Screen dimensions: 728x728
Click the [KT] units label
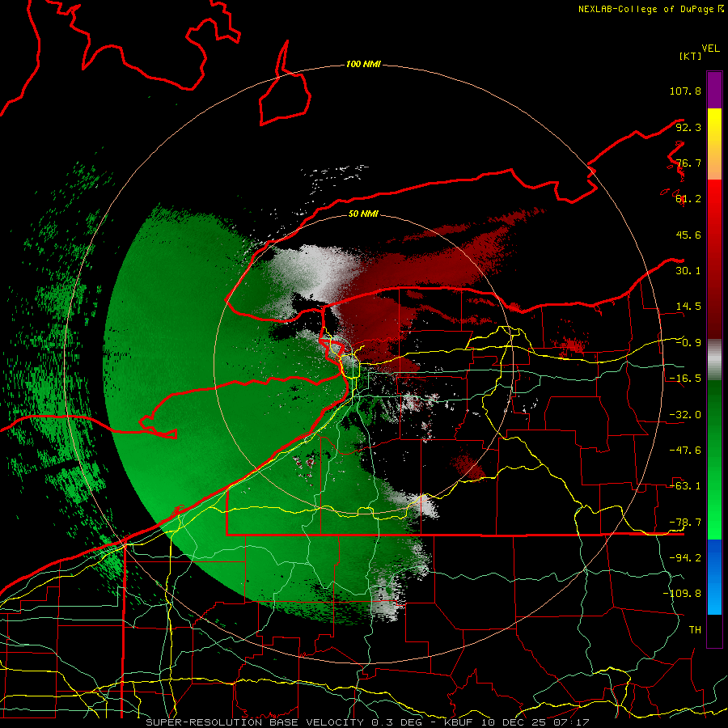pos(691,56)
